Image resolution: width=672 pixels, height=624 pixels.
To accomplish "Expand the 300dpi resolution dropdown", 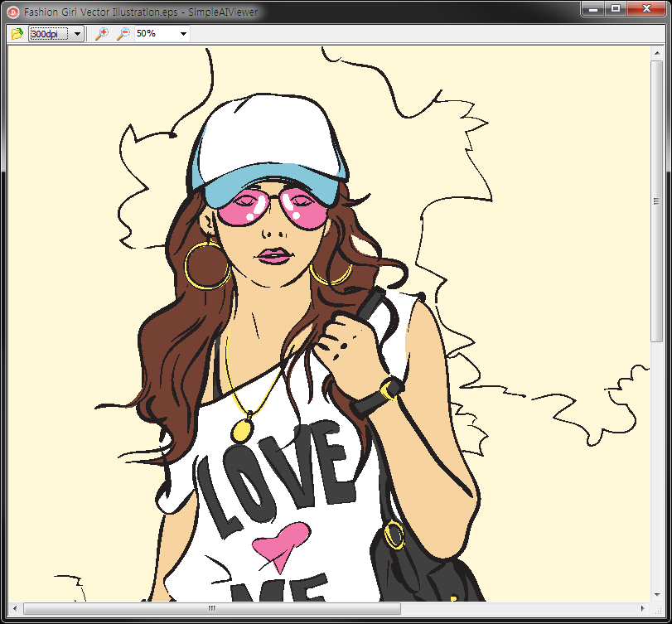I will pyautogui.click(x=77, y=34).
